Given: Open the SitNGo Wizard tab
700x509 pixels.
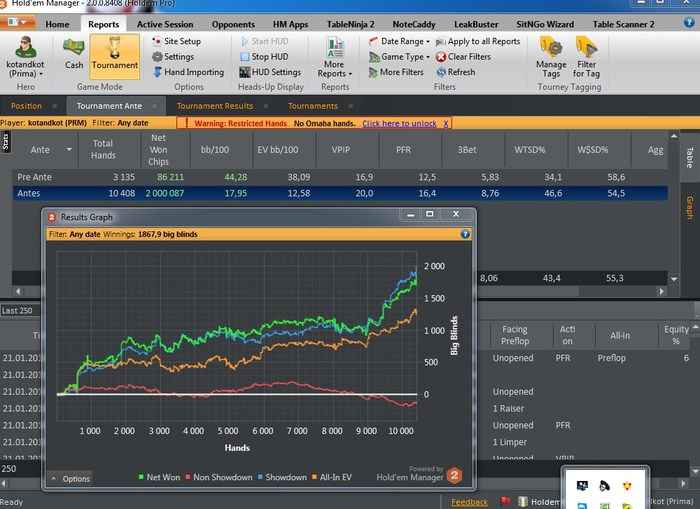Looking at the screenshot, I should tap(545, 25).
